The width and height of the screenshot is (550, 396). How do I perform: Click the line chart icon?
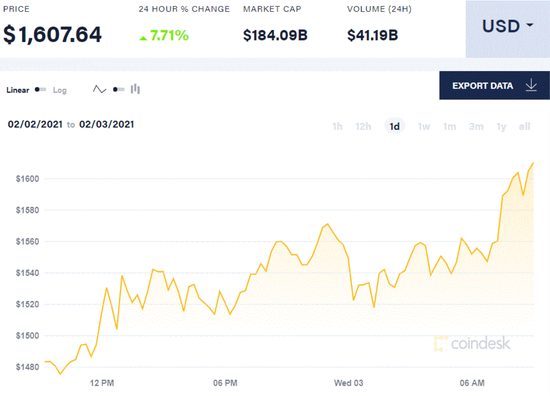(100, 89)
